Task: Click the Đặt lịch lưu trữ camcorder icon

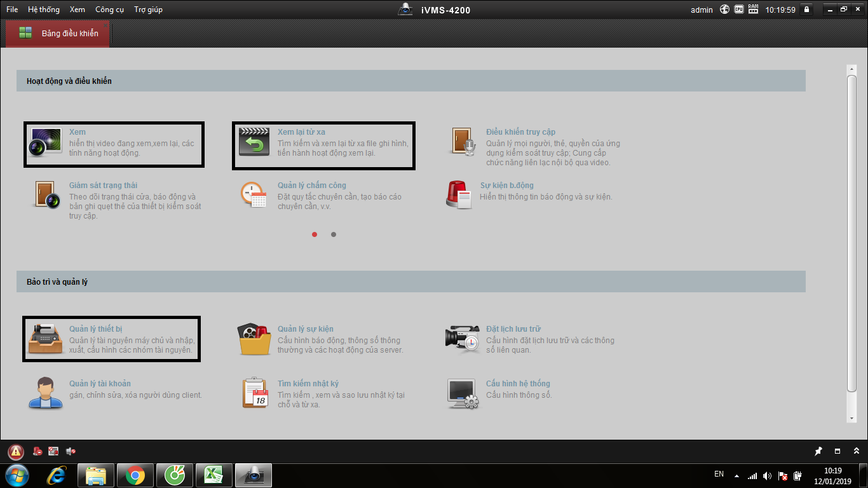Action: coord(462,339)
